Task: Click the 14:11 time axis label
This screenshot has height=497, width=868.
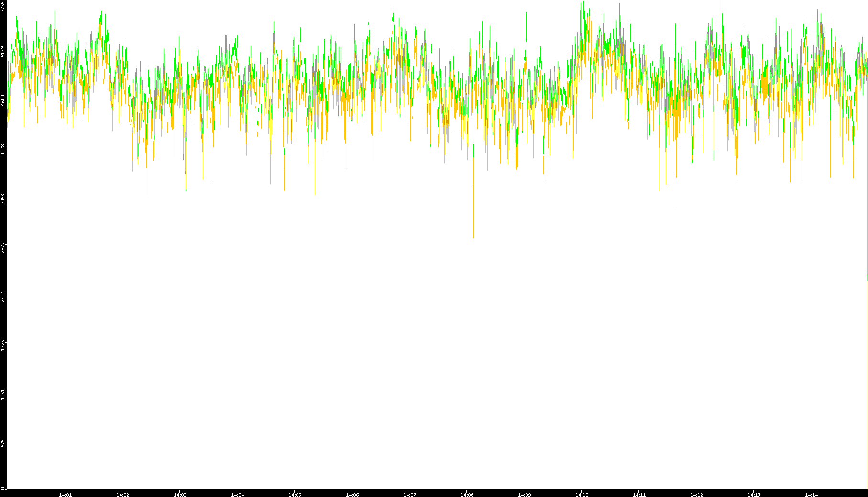Action: click(x=639, y=494)
